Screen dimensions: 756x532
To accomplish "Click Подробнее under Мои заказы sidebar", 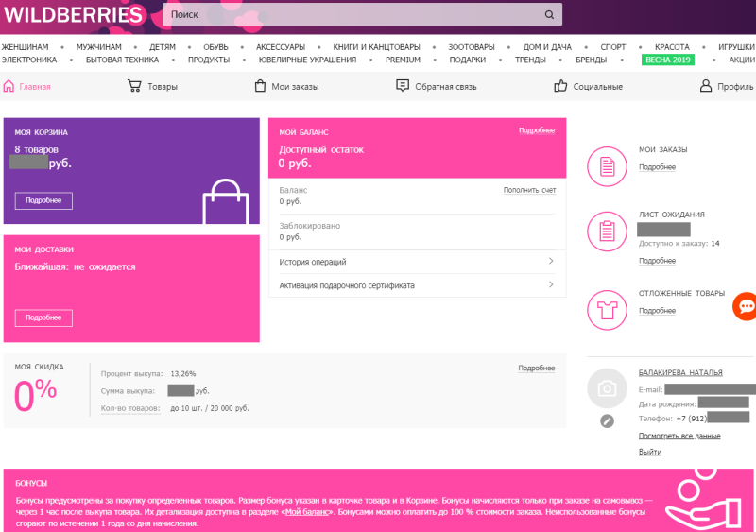I will 657,167.
